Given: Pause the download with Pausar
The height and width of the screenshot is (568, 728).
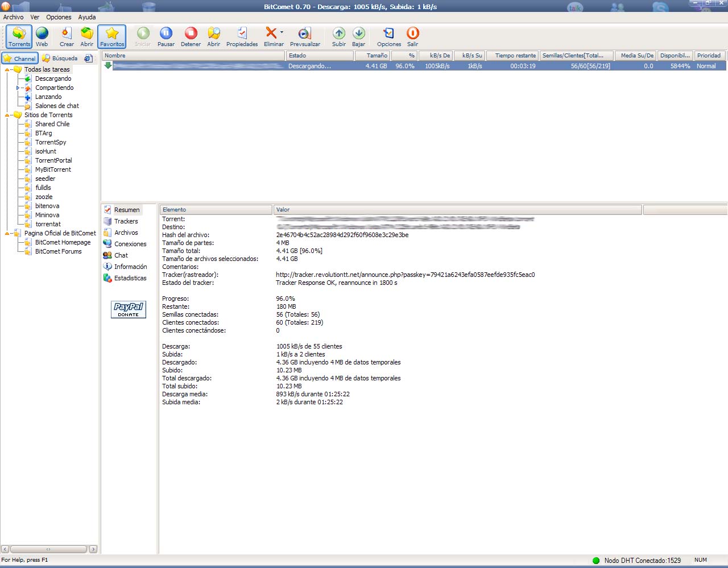Looking at the screenshot, I should tap(166, 36).
